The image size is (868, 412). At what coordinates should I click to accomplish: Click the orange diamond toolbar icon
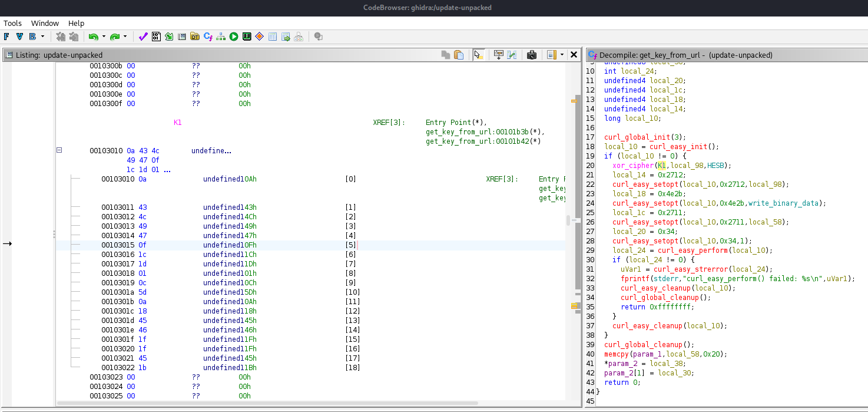tap(259, 37)
